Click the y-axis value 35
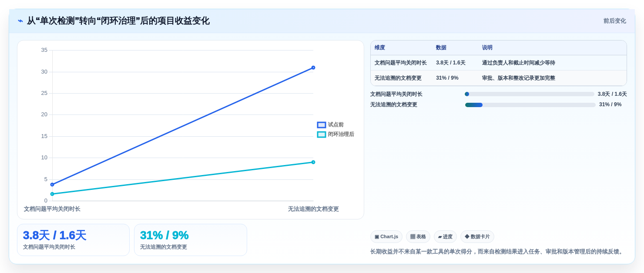The width and height of the screenshot is (644, 273). pos(44,50)
